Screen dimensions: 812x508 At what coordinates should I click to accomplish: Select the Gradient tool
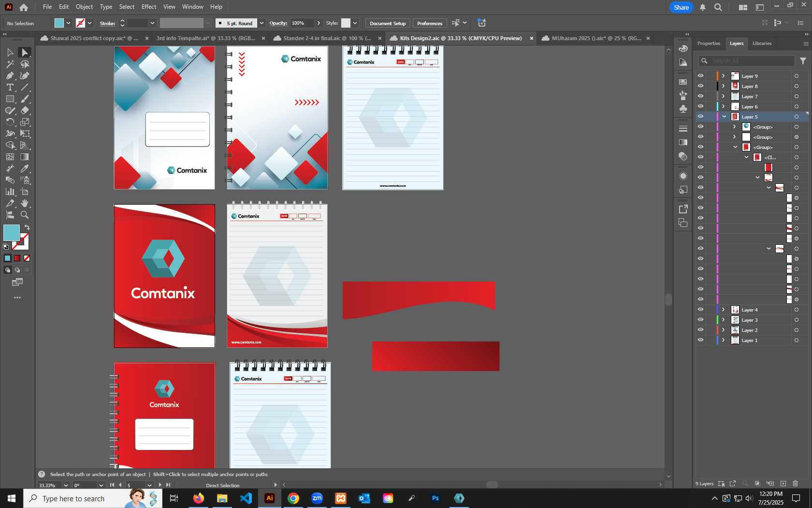[25, 157]
